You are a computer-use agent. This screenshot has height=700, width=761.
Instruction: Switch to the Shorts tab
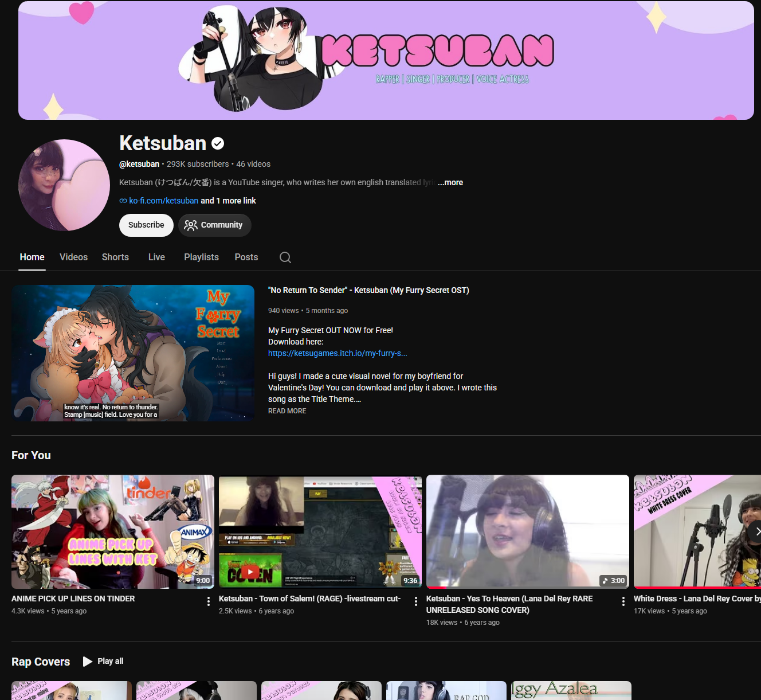115,257
